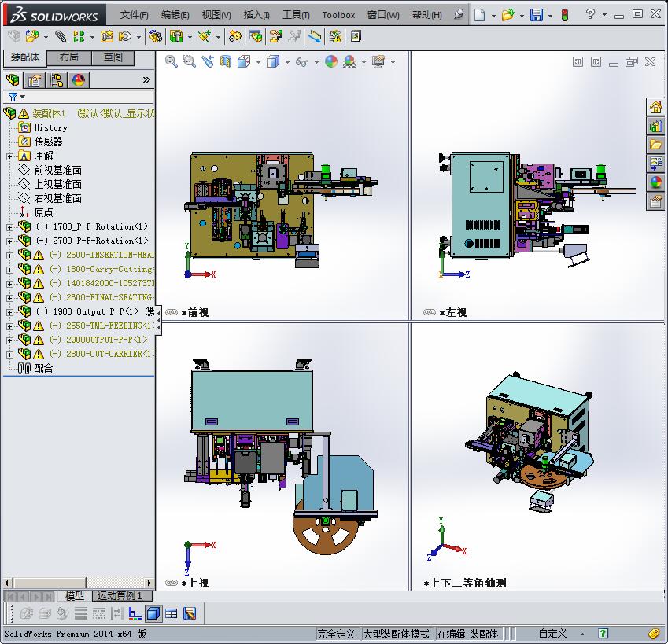Click the feature tree filter field

[79, 97]
